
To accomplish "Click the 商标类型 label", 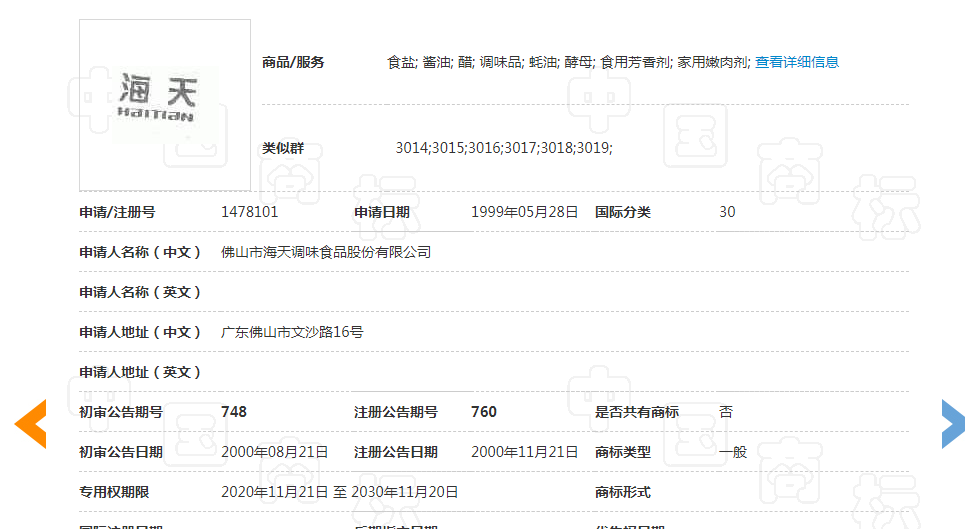I will pos(623,452).
